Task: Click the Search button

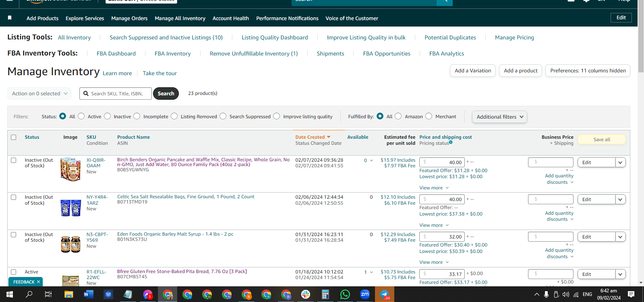Action: [x=166, y=94]
